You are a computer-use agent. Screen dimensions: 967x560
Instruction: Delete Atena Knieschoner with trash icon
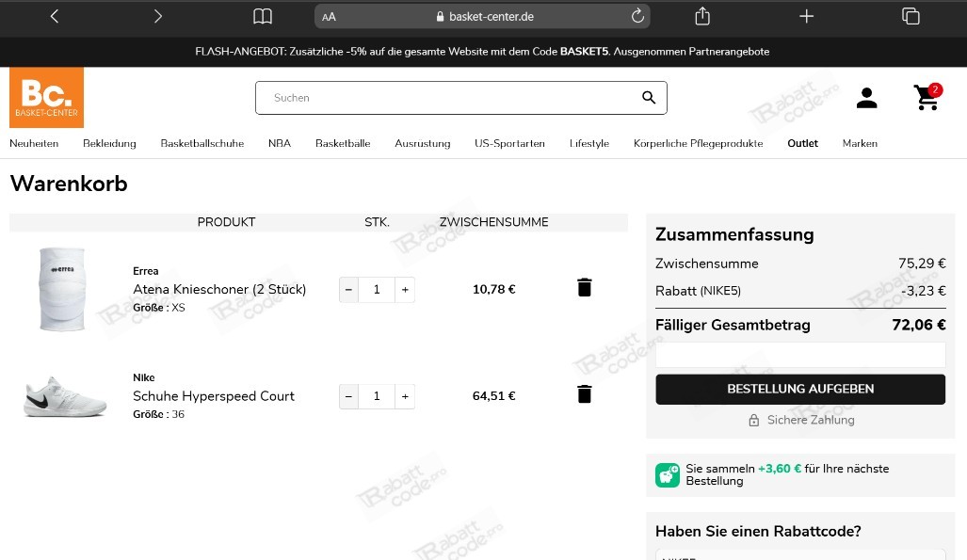pyautogui.click(x=584, y=287)
